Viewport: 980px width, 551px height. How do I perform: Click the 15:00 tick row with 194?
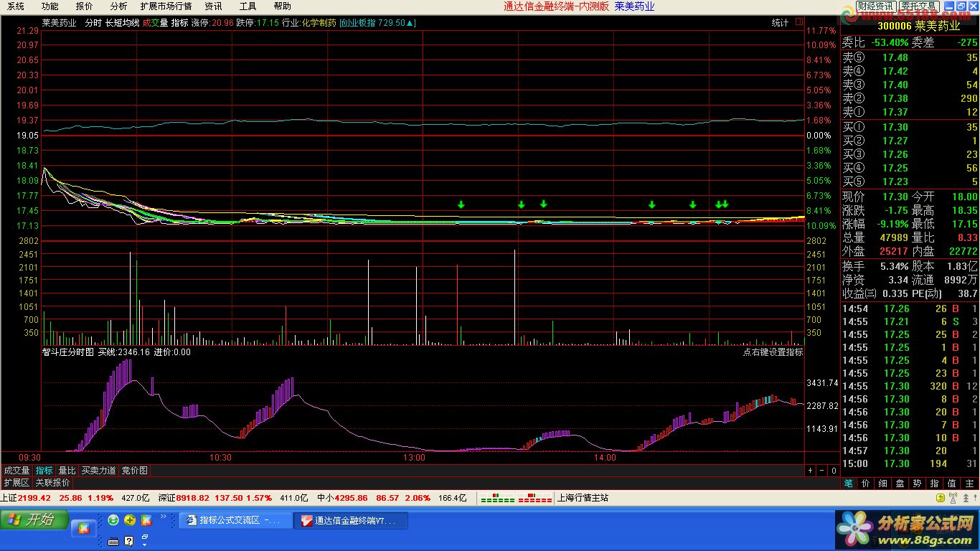[910, 463]
